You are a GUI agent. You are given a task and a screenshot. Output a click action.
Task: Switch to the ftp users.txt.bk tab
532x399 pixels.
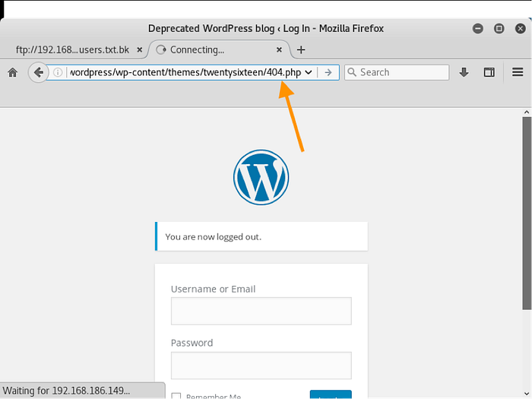tap(72, 50)
